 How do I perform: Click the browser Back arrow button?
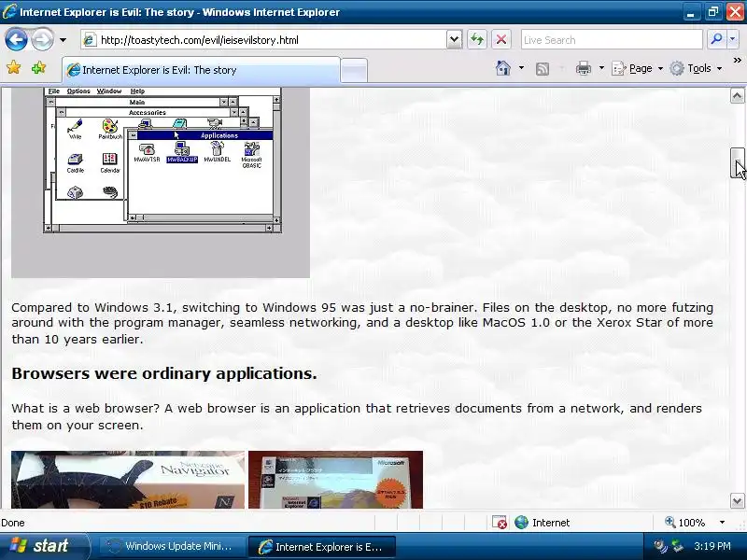pyautogui.click(x=16, y=39)
